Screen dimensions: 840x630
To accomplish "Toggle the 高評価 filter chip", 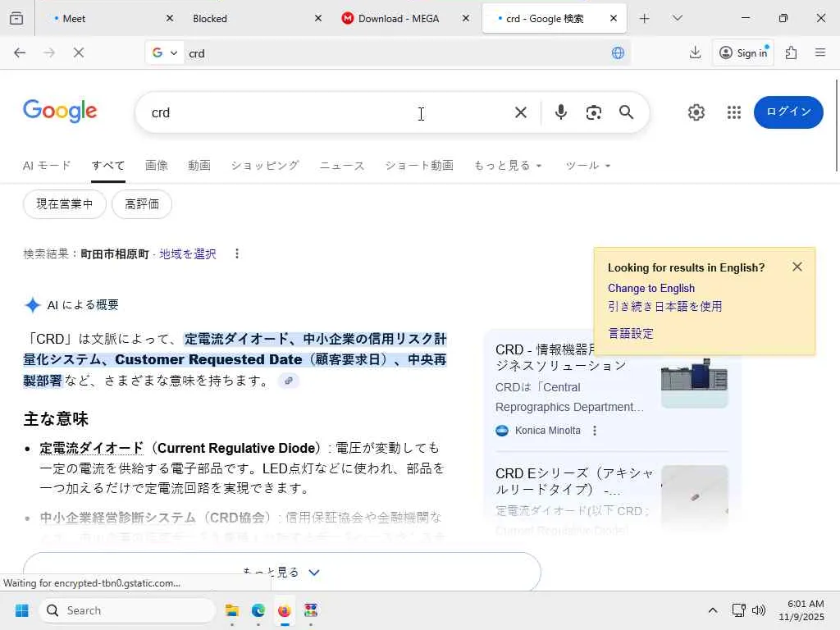I will coord(141,204).
